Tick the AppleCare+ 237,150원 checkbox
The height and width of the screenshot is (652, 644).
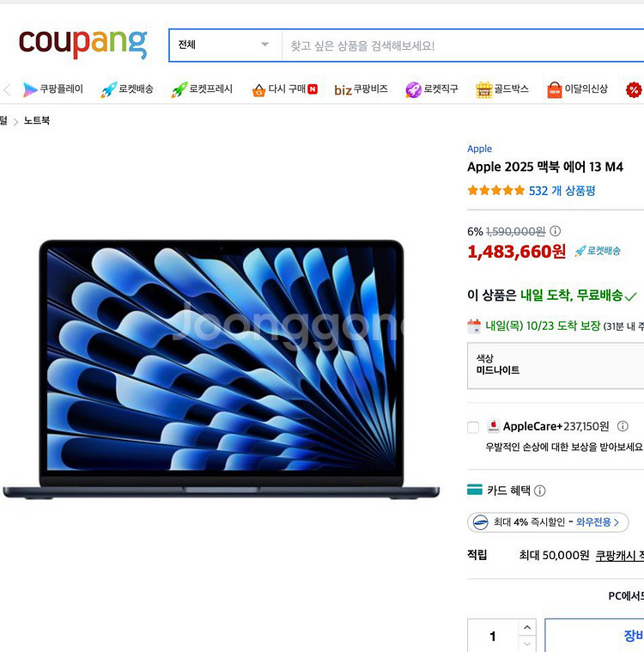tap(473, 427)
